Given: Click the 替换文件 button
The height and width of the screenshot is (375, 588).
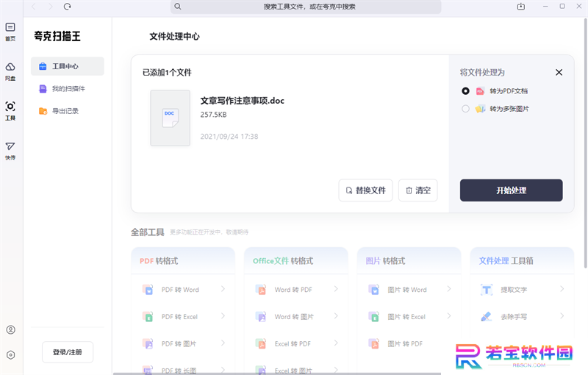Looking at the screenshot, I should tap(365, 190).
